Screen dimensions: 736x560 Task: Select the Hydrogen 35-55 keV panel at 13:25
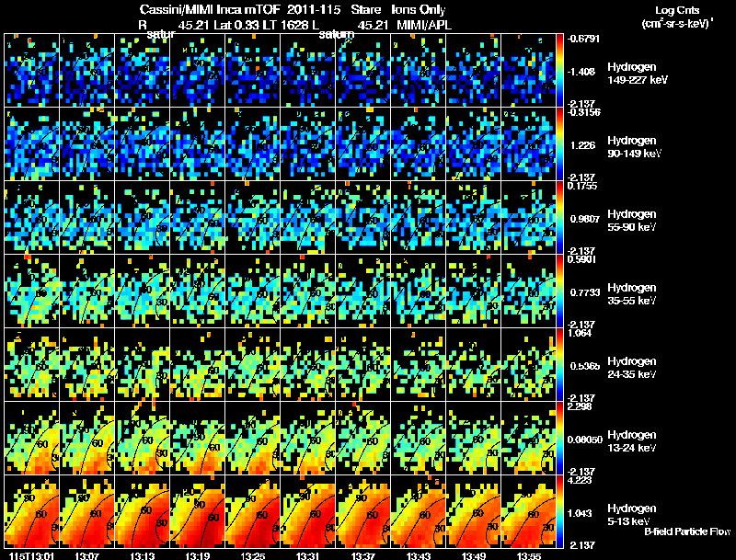pyautogui.click(x=252, y=291)
